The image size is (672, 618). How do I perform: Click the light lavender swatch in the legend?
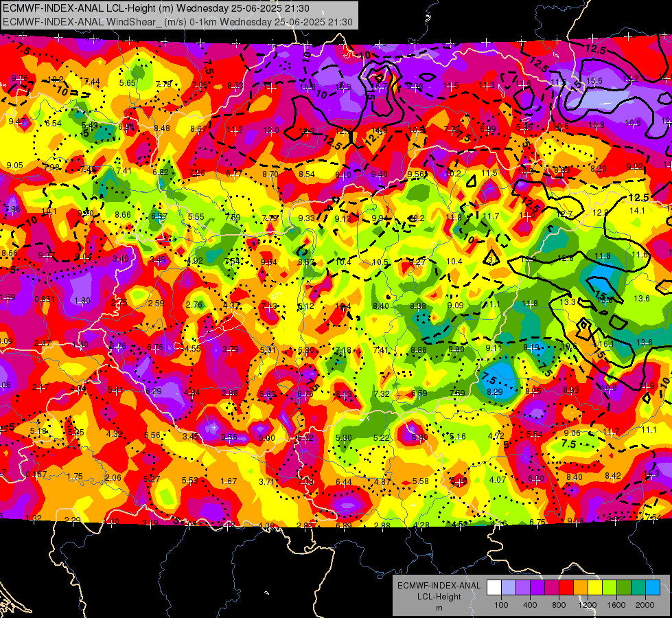tap(509, 588)
